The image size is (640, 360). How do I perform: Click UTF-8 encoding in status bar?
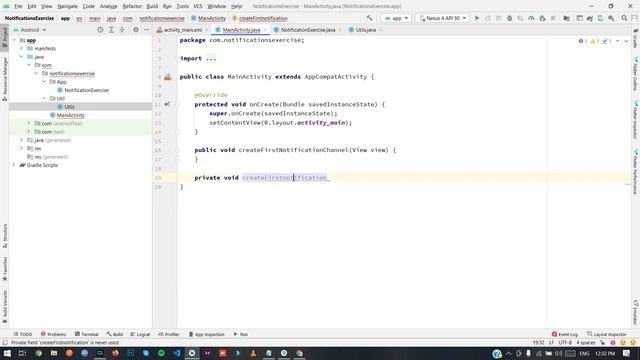click(565, 342)
